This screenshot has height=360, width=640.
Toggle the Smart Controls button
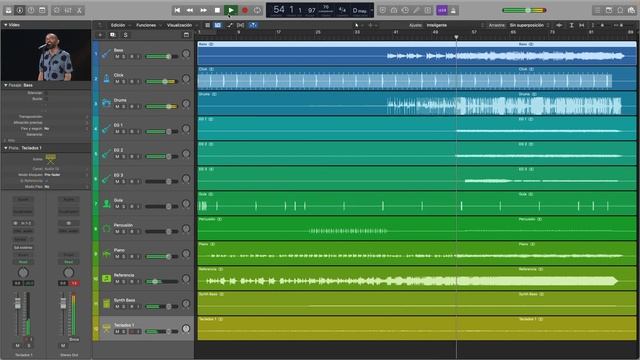coord(57,10)
